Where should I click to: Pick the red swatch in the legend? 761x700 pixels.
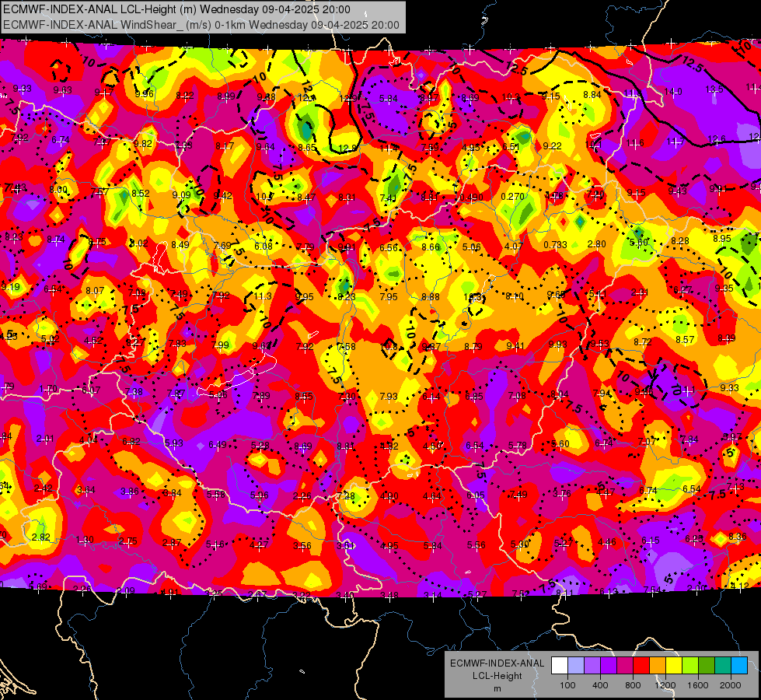click(641, 666)
